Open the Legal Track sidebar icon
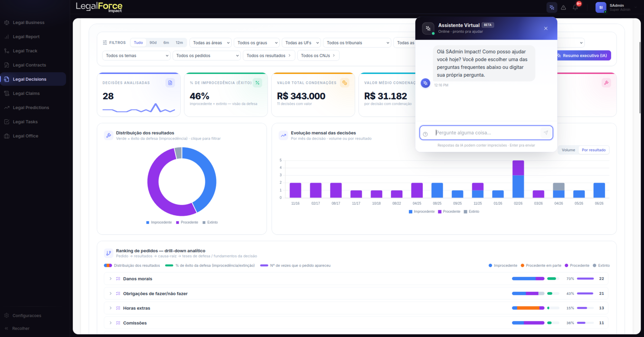 coord(7,51)
